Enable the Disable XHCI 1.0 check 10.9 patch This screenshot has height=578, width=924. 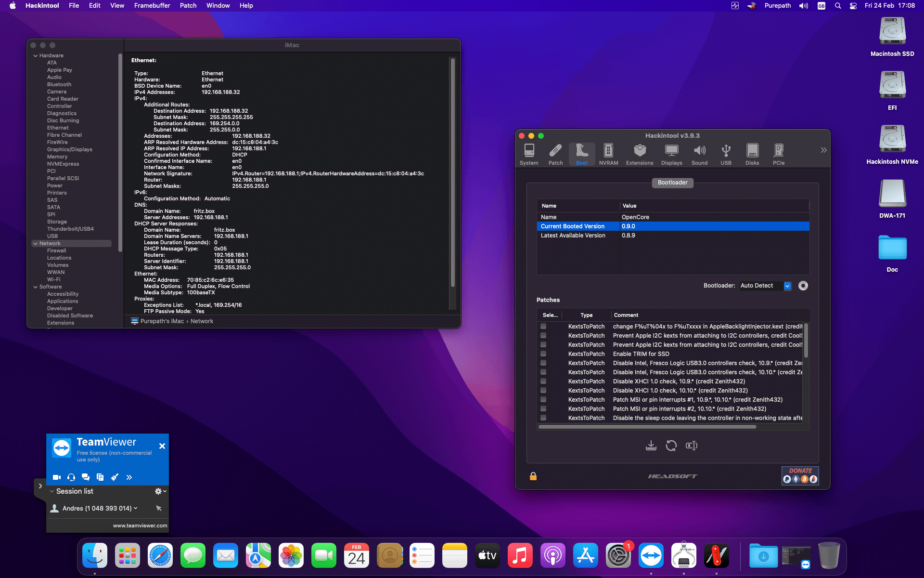point(543,381)
